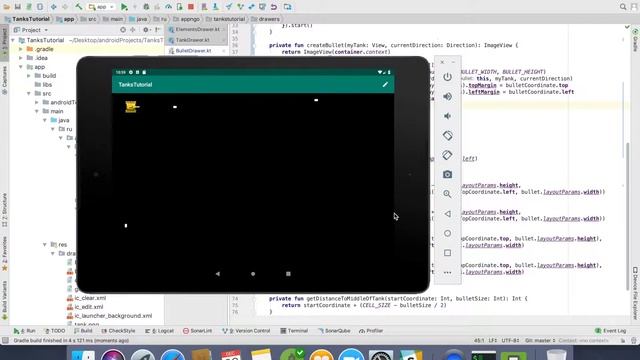
Task: Select ic_launcher_background.xml in the project tree
Action: point(109,316)
